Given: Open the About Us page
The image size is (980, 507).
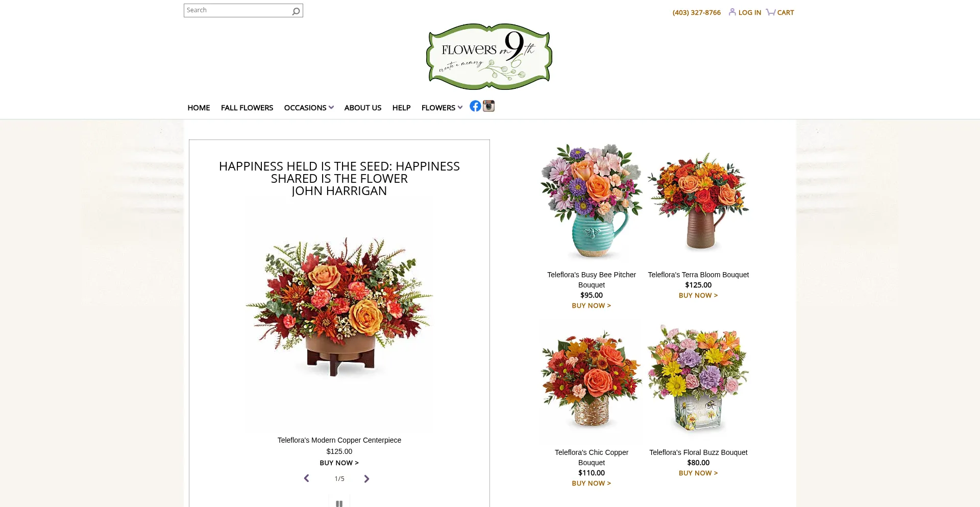Looking at the screenshot, I should (x=363, y=108).
